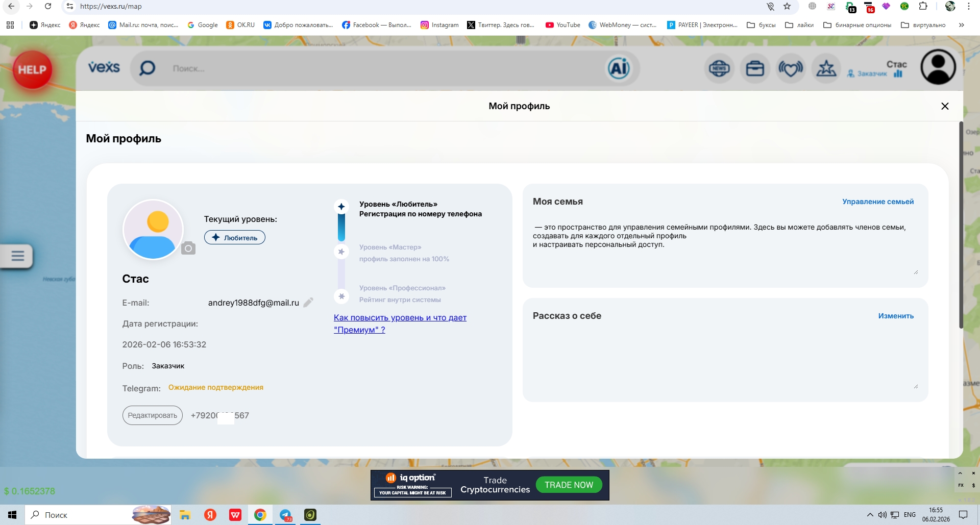Open link about raising level and Премиум

400,323
